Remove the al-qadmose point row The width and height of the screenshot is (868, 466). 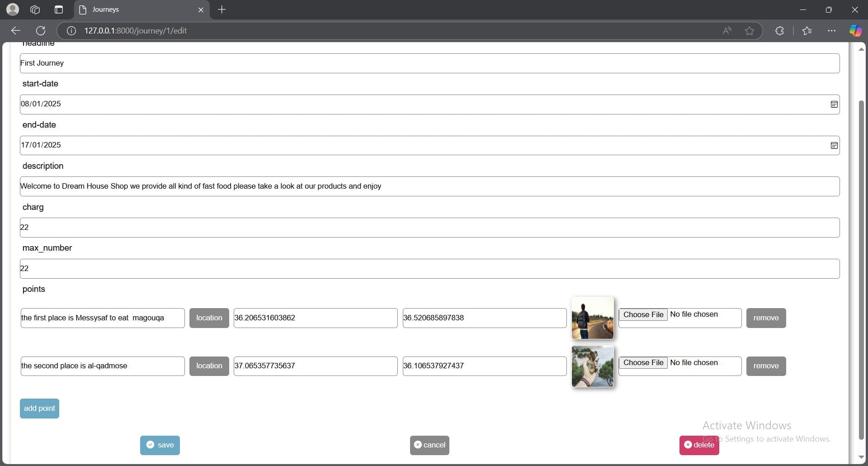click(766, 366)
